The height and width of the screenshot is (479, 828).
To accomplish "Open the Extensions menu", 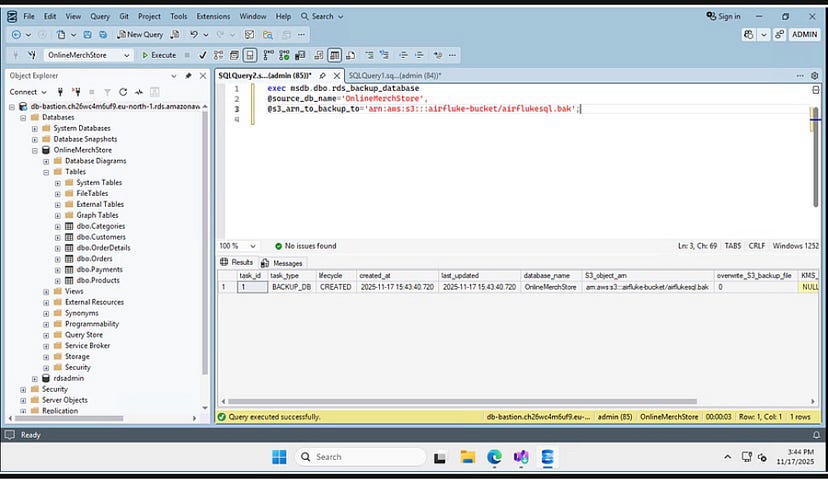I will pyautogui.click(x=213, y=16).
